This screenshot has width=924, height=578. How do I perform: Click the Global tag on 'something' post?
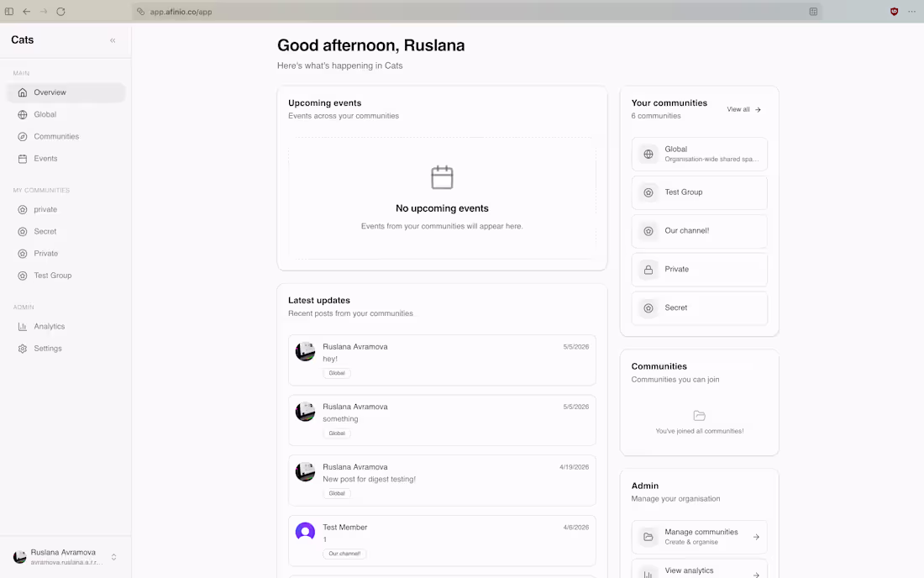click(x=337, y=433)
